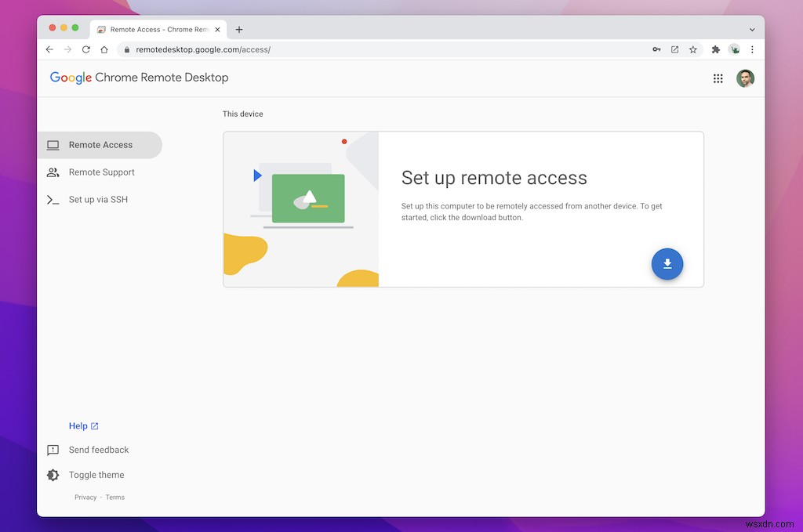Screen dimensions: 803x532
Task: View site information via the lock icon
Action: pos(126,49)
